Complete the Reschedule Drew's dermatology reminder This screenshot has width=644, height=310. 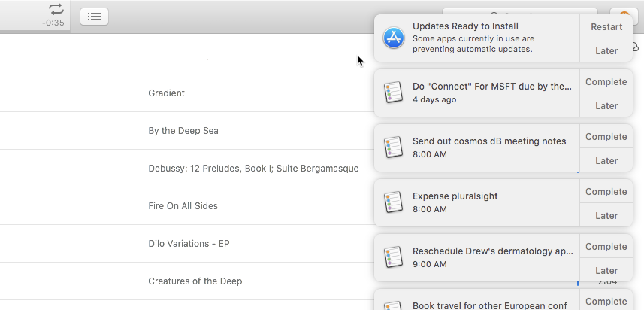tap(606, 246)
